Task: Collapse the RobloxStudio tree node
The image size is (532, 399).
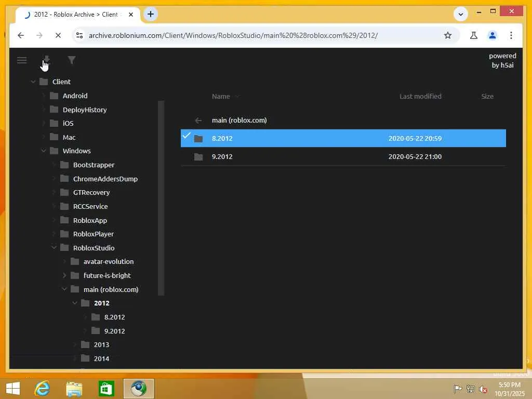Action: [x=54, y=248]
